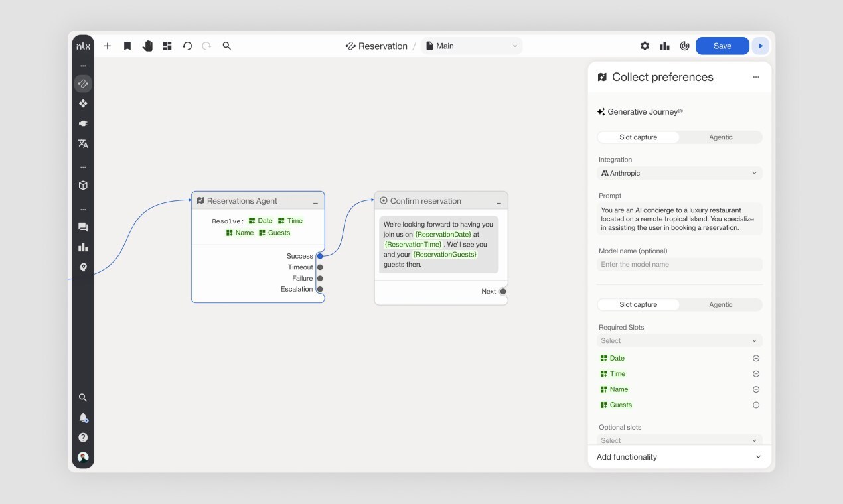843x504 pixels.
Task: Collapse the Reservations Agent node
Action: coord(315,202)
